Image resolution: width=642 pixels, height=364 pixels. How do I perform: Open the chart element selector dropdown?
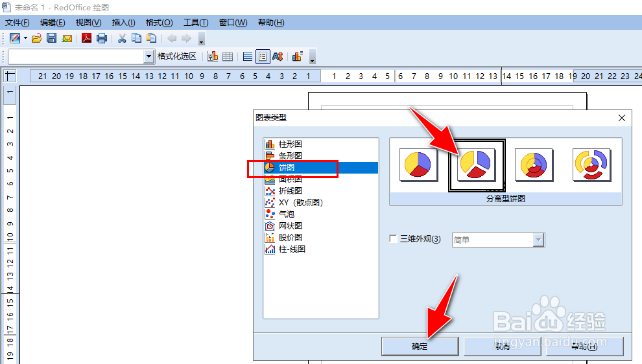coord(149,56)
